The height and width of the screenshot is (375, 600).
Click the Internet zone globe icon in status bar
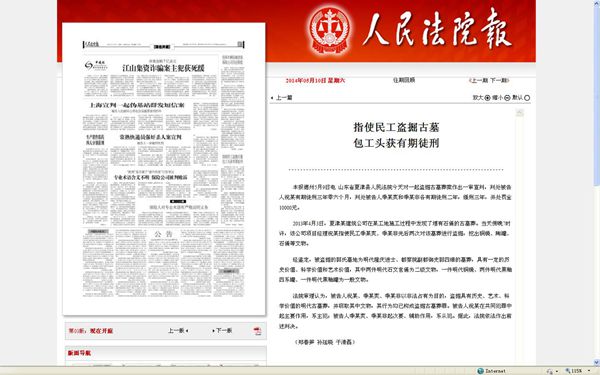[480, 371]
